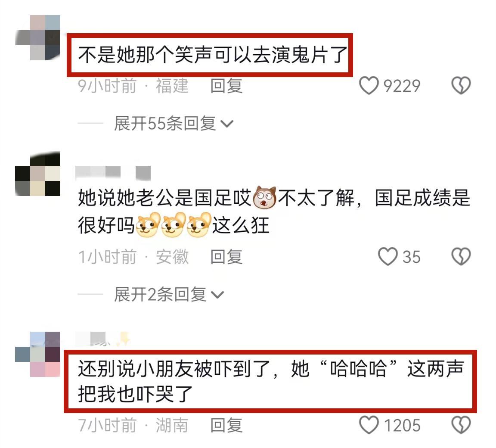Click the chevron next to 展开55条回复
The image size is (496, 448).
coord(227,124)
